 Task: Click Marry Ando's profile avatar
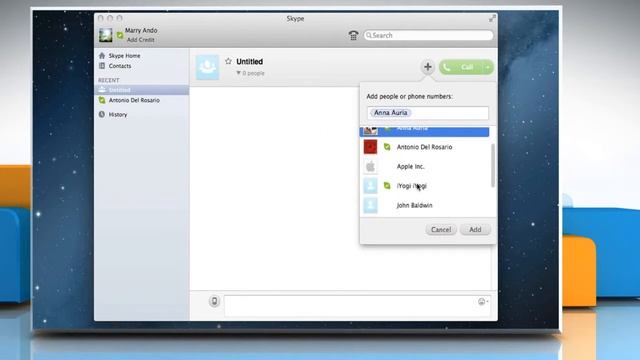tap(105, 35)
